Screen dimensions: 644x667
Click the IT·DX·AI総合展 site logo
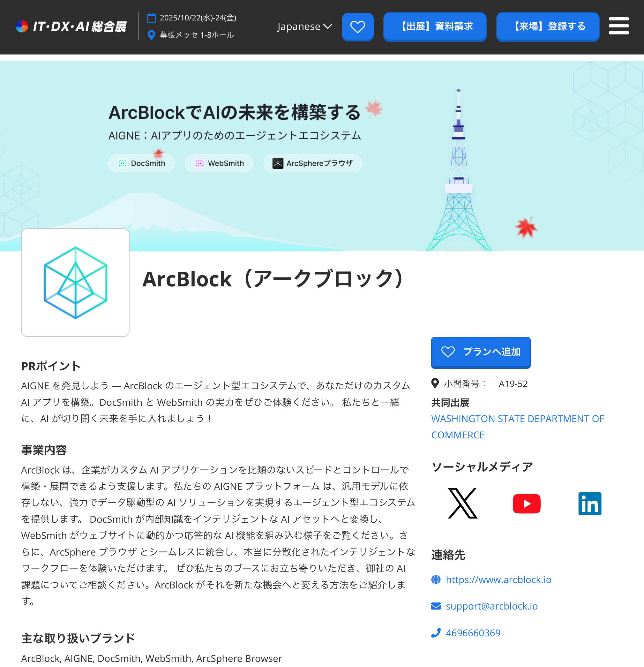(71, 26)
